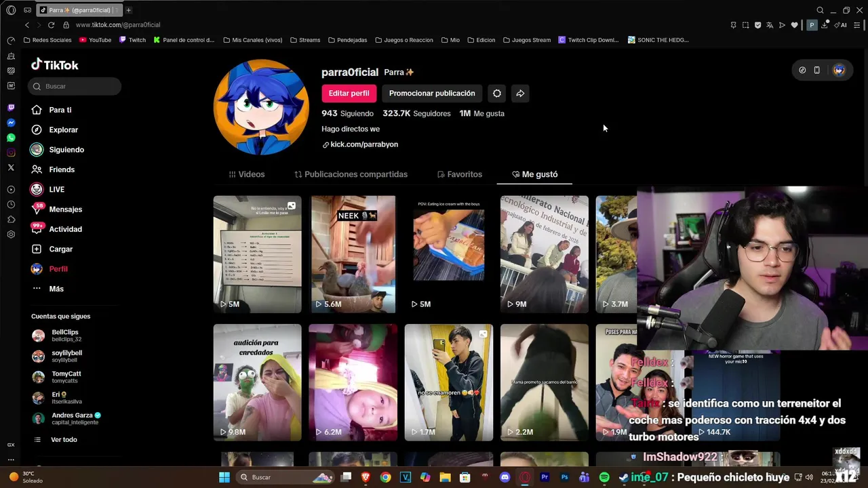Open NEEK video thumbnail with 5.6M views
Viewport: 868px width, 488px height.
353,254
